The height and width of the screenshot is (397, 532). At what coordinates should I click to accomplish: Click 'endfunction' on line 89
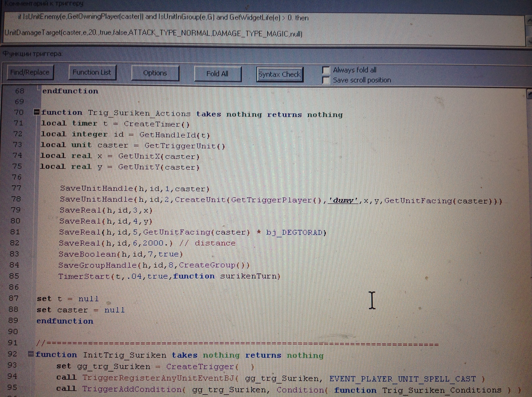(65, 321)
